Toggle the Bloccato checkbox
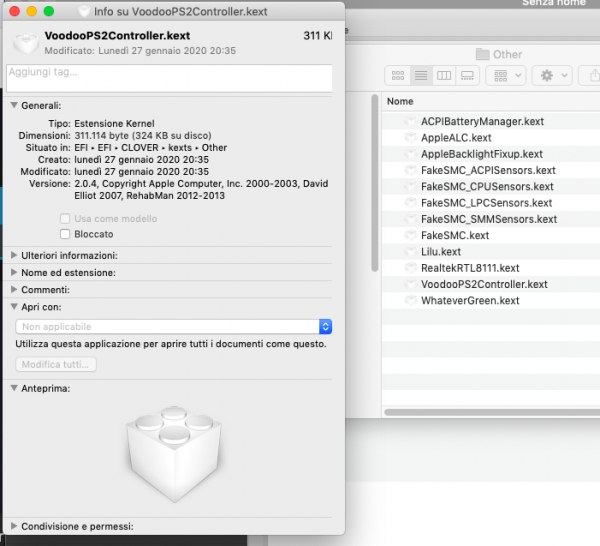 click(65, 234)
